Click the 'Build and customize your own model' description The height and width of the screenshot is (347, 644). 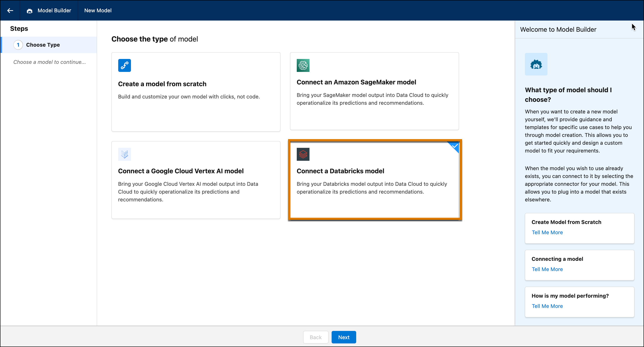point(189,97)
